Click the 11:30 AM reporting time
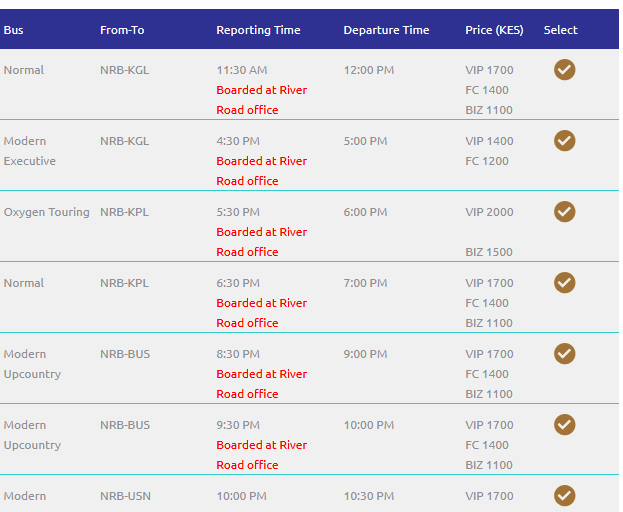 click(242, 70)
